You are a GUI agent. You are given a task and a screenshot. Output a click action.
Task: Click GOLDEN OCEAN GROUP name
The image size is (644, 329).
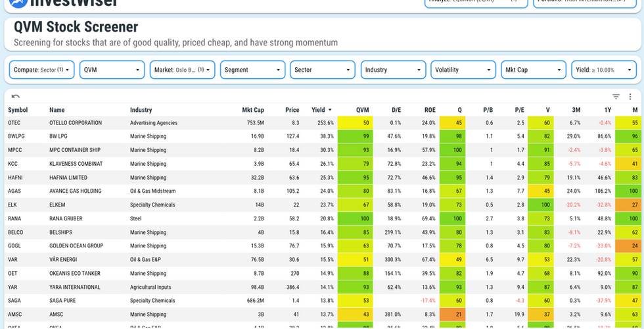[76, 245]
